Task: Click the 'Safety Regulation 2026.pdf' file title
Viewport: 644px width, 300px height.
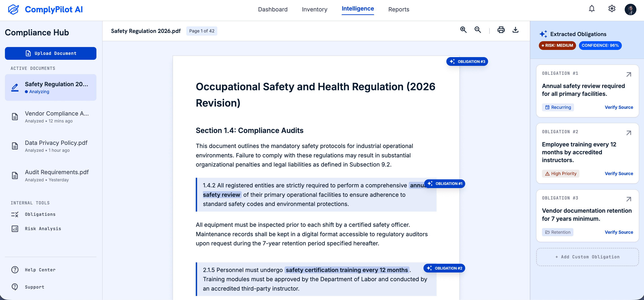Action: click(146, 31)
